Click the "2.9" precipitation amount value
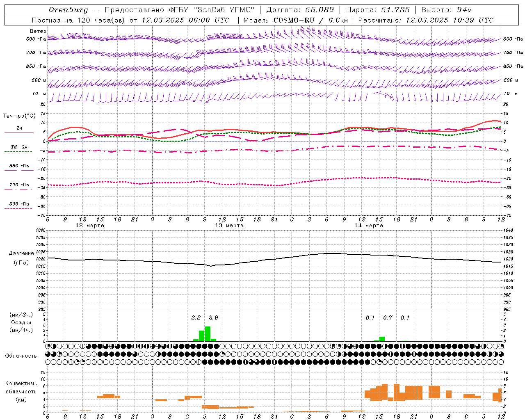 [213, 317]
